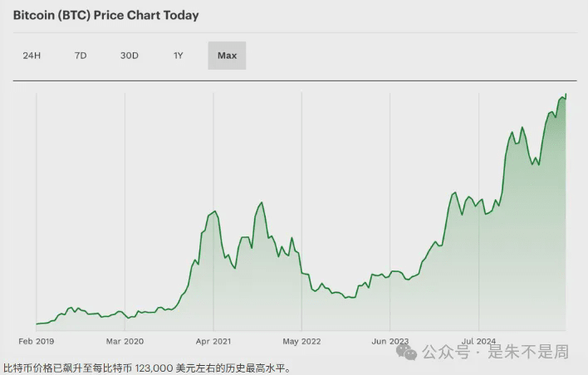Click the Jun 2023 axis label
Viewport: 588px width, 375px height.
pos(390,341)
